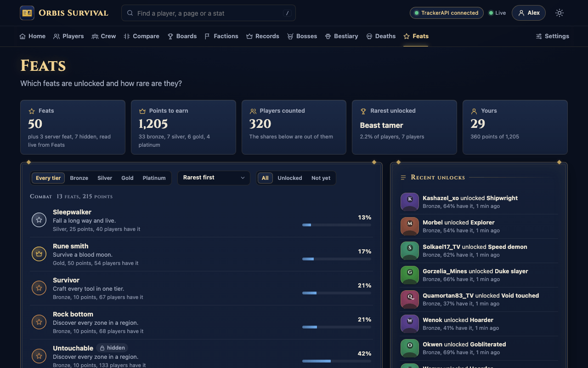Click Kashazel_xo's avatar in Recent unlocks
The height and width of the screenshot is (368, 588).
410,202
